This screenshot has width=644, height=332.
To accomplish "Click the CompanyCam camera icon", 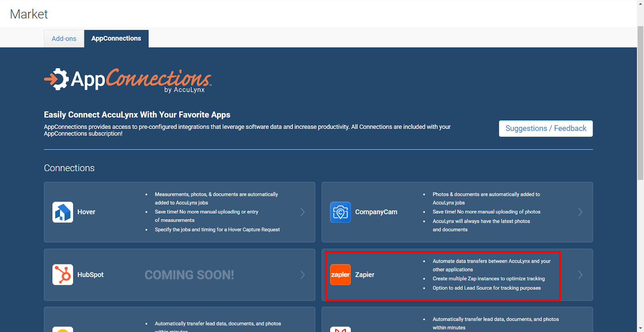I will [341, 212].
